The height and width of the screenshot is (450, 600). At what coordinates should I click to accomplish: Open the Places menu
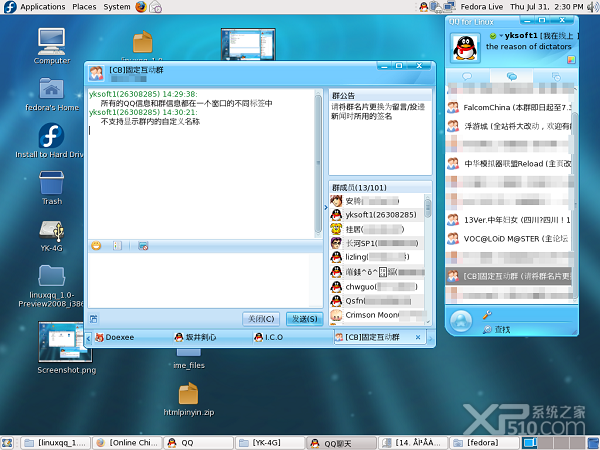[84, 7]
